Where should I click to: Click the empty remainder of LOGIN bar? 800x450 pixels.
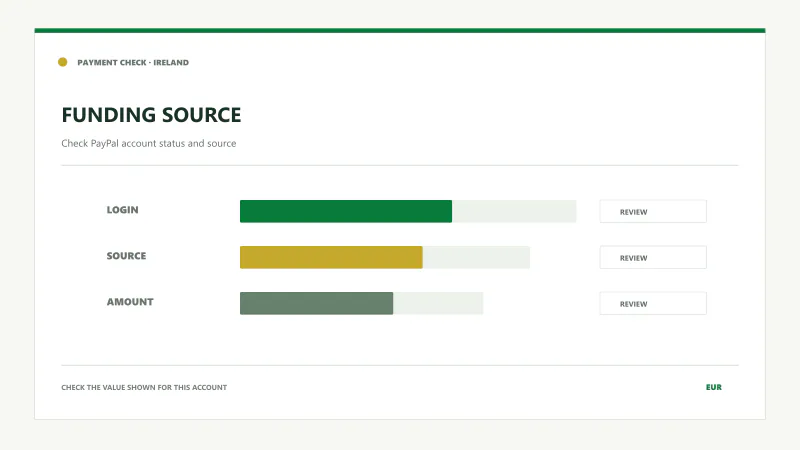click(514, 211)
